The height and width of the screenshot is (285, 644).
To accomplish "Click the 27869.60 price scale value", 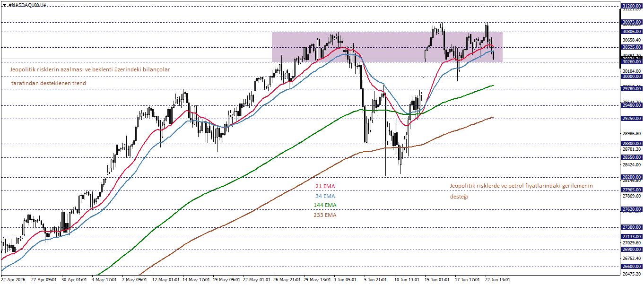I will pos(632,196).
